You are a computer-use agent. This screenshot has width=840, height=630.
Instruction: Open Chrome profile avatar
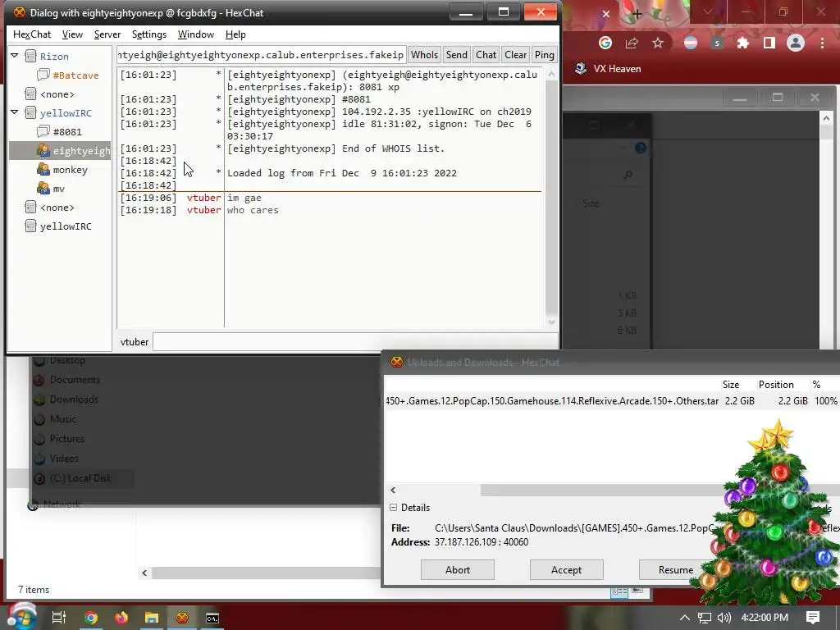[x=796, y=43]
